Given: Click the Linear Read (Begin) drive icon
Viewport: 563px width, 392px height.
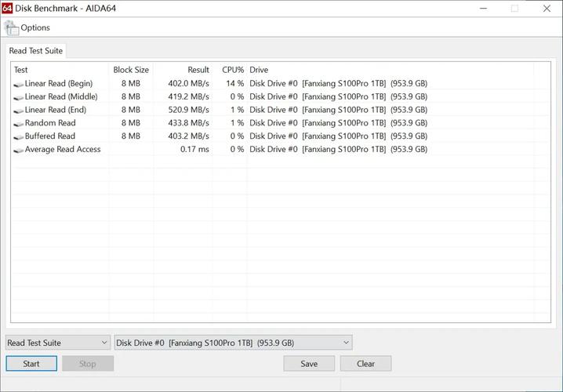Looking at the screenshot, I should tap(18, 85).
